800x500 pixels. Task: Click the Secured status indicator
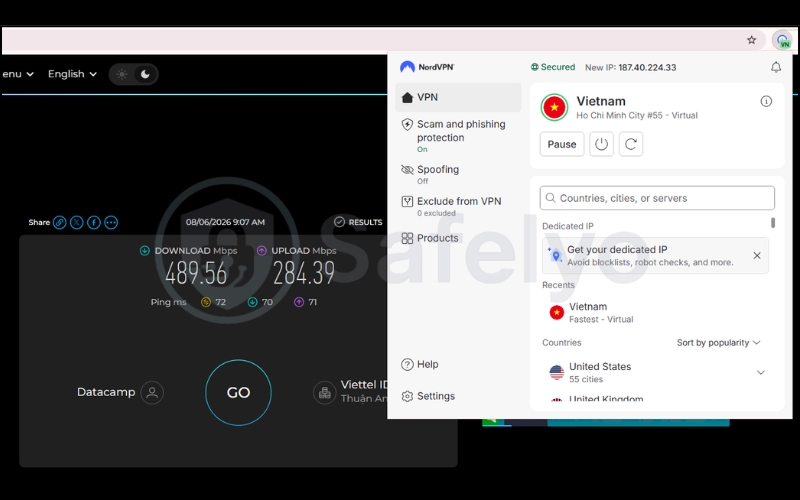pos(553,67)
